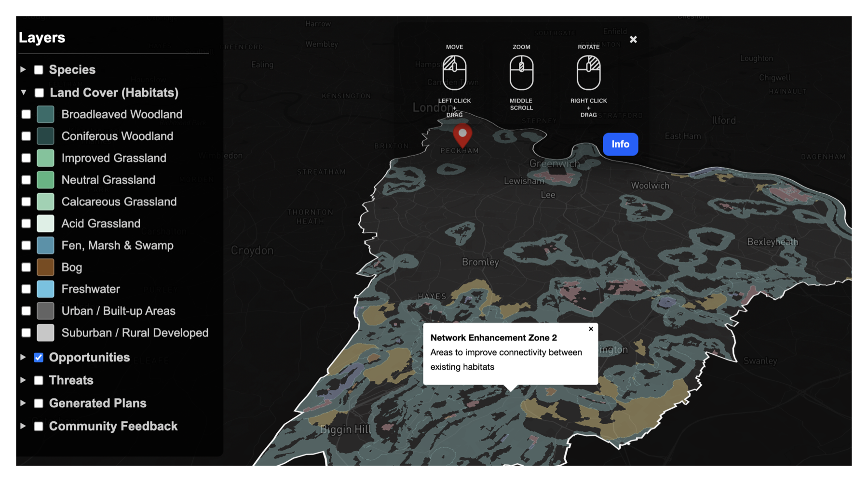
Task: Click the Rotate mouse icon
Action: coord(588,73)
